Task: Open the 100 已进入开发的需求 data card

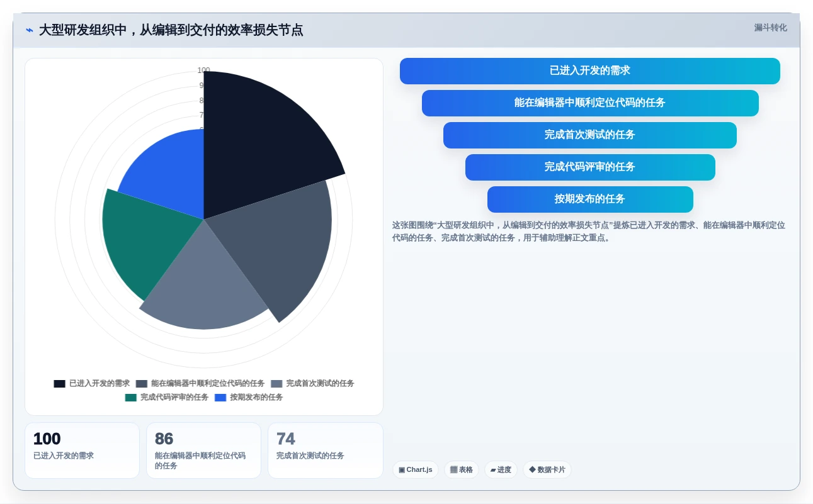Action: 82,451
